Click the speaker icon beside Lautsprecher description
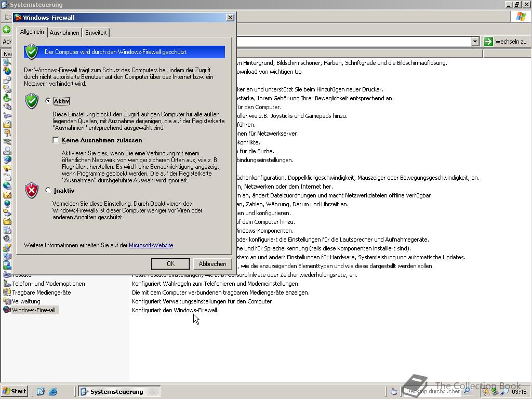 [x=7, y=239]
